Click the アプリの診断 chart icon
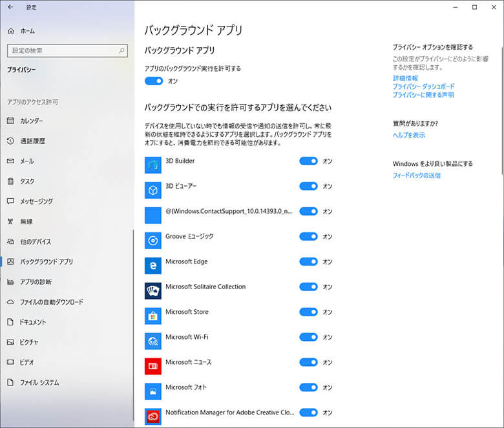 coord(10,281)
